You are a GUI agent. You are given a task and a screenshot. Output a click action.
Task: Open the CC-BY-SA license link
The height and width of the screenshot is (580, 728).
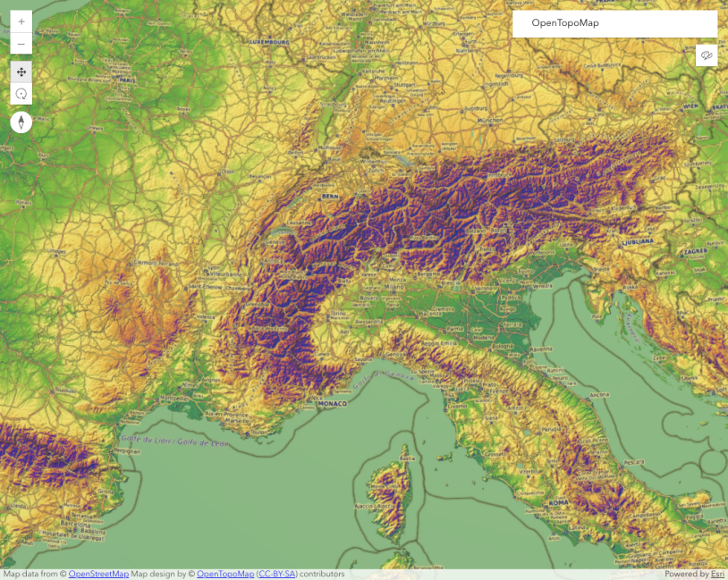click(x=276, y=574)
